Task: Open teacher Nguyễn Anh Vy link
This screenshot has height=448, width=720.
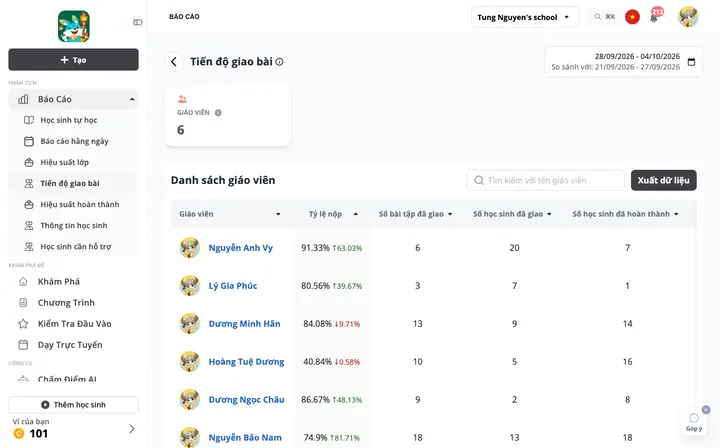Action: (241, 248)
